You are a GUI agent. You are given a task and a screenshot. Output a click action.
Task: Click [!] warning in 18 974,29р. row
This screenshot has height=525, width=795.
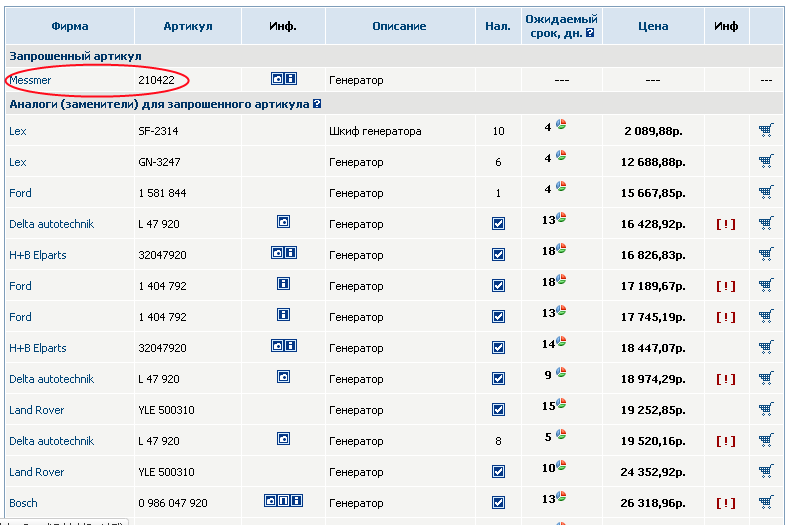pos(726,379)
